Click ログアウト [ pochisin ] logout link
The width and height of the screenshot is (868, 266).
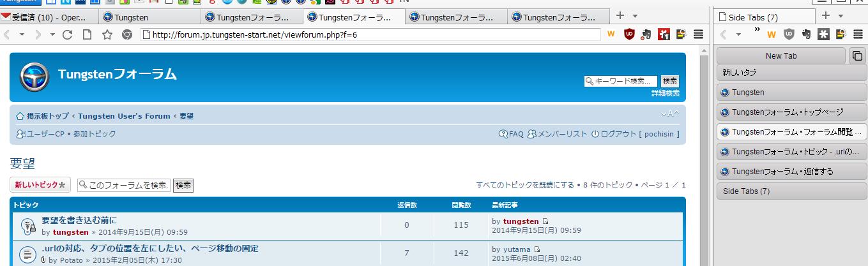coord(636,134)
